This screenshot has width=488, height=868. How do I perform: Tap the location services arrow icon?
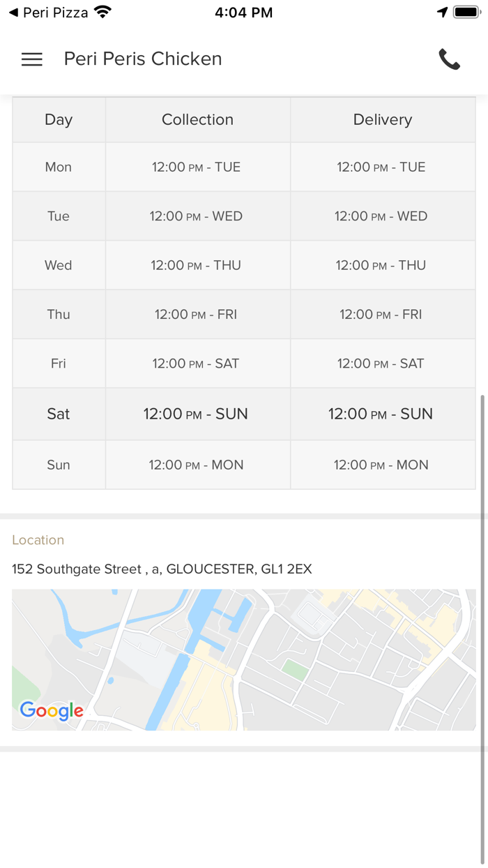pyautogui.click(x=442, y=13)
